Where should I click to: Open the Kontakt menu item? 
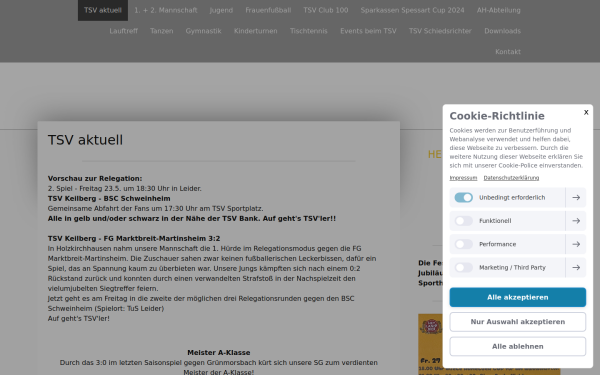tap(508, 52)
